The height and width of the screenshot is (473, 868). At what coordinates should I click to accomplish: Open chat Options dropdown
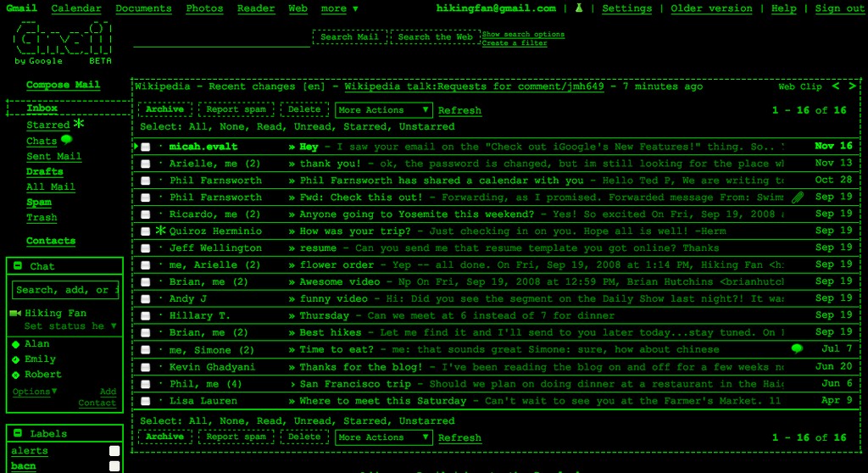[x=34, y=392]
